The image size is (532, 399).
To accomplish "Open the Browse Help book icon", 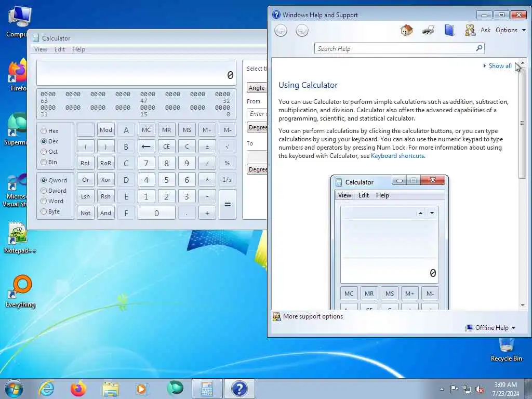I will pyautogui.click(x=449, y=30).
